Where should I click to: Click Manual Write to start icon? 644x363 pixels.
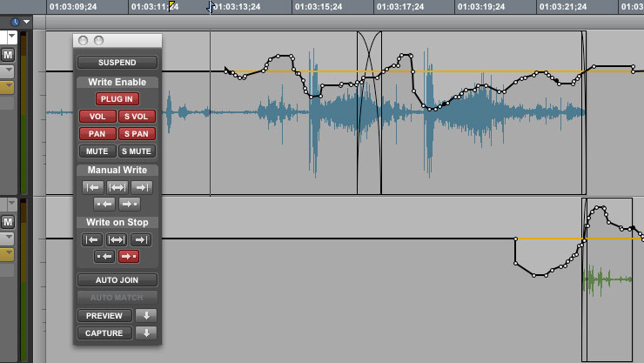[92, 188]
